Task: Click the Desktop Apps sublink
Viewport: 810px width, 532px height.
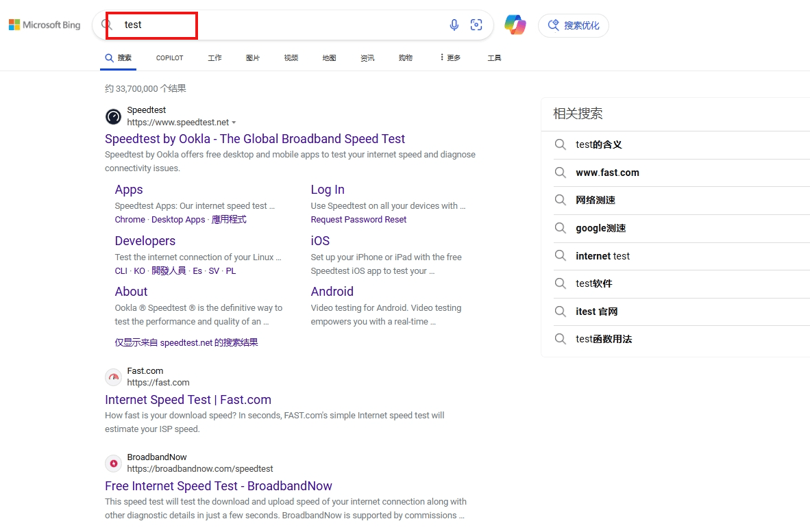Action: pos(178,219)
